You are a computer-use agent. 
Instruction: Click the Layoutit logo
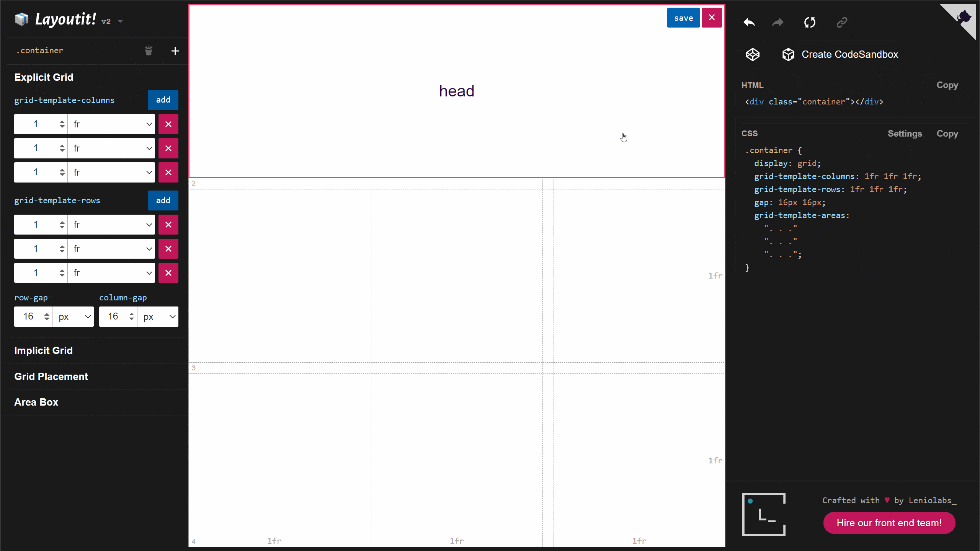[x=21, y=19]
